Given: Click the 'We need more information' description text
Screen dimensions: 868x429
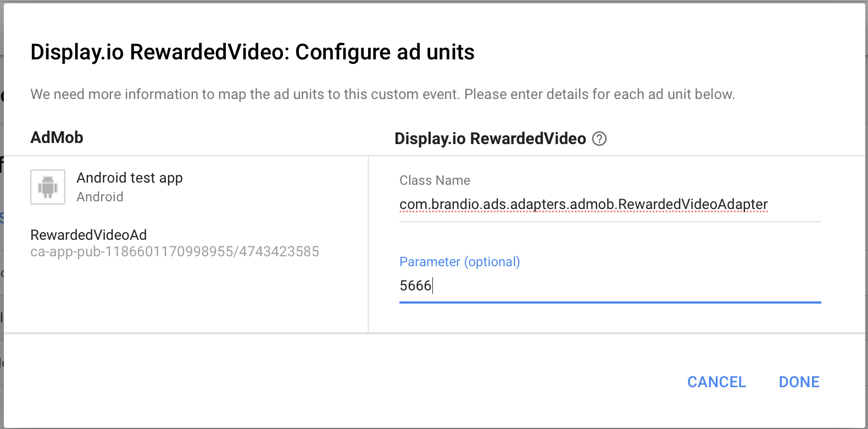Looking at the screenshot, I should pyautogui.click(x=382, y=94).
